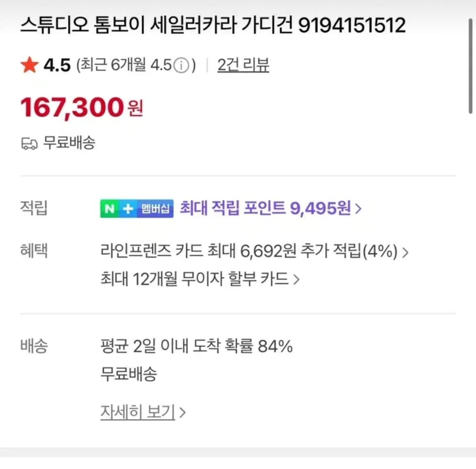Expand the 라인프렌즈 카드 추가 적립 chevron
This screenshot has width=476, height=469.
406,252
